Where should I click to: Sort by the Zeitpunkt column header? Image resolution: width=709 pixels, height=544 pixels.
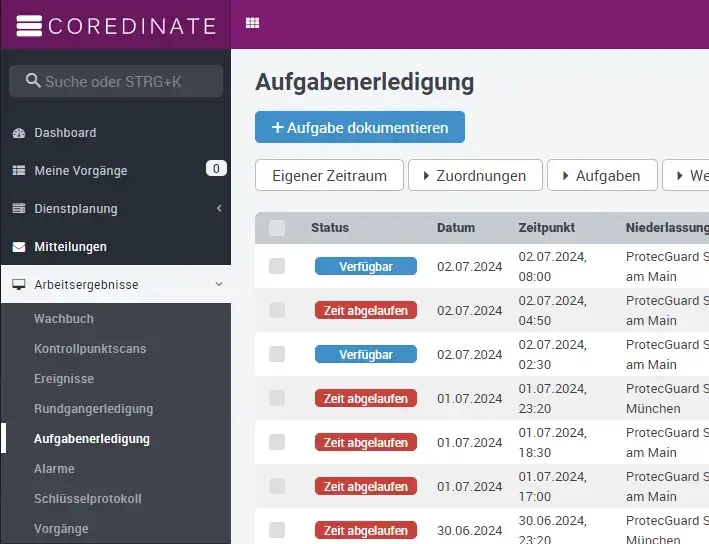(x=547, y=227)
